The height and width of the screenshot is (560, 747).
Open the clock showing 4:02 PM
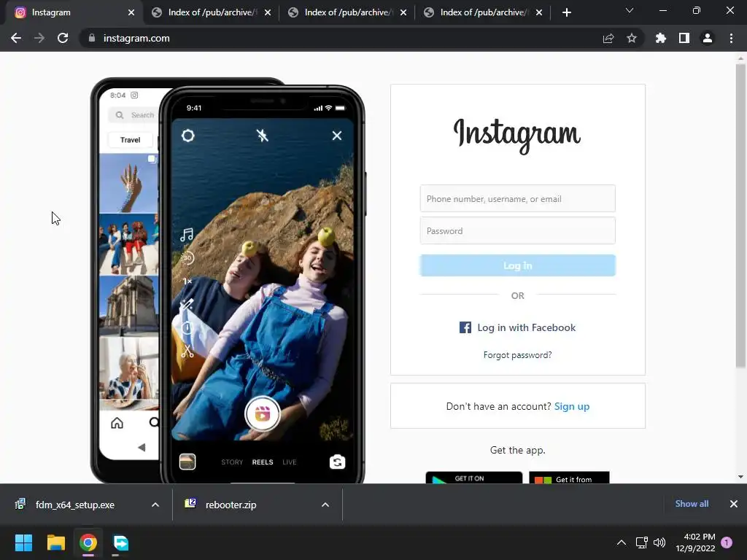[695, 542]
